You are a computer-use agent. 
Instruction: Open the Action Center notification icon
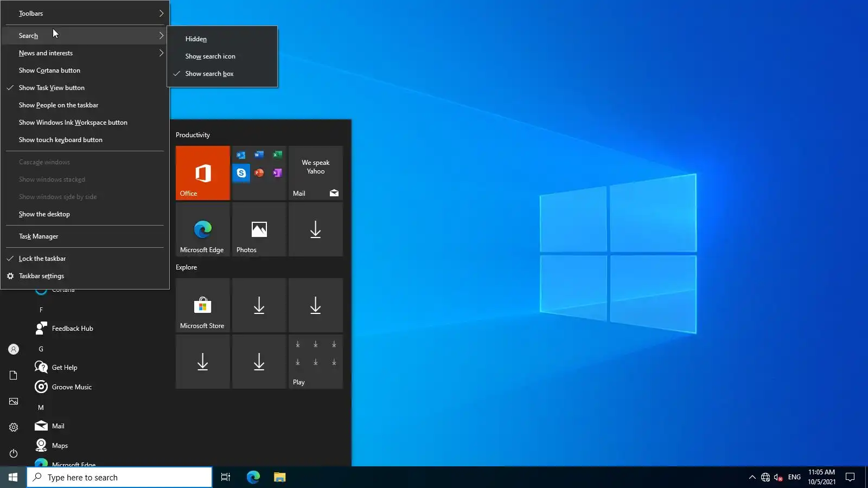tap(850, 477)
